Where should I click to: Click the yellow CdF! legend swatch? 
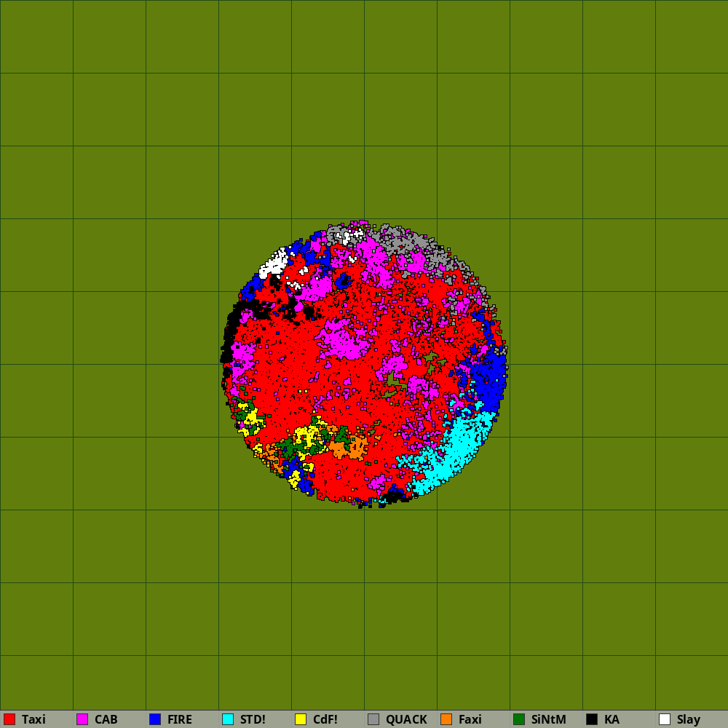301,719
